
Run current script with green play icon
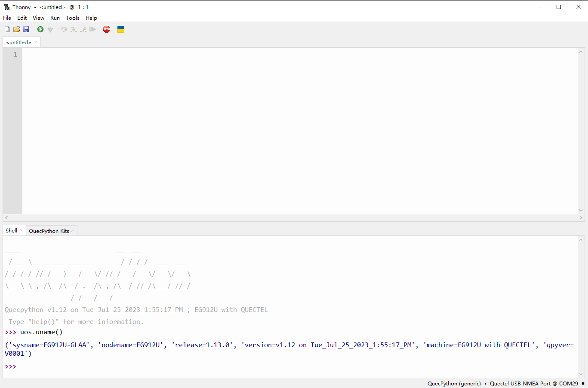(x=40, y=29)
